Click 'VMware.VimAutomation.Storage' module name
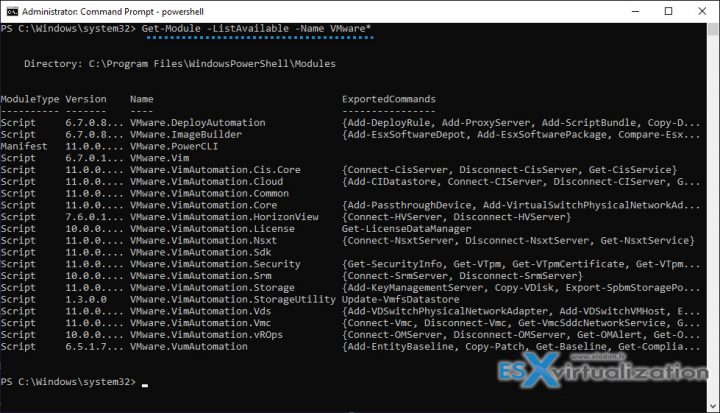This screenshot has width=720, height=413. [212, 288]
